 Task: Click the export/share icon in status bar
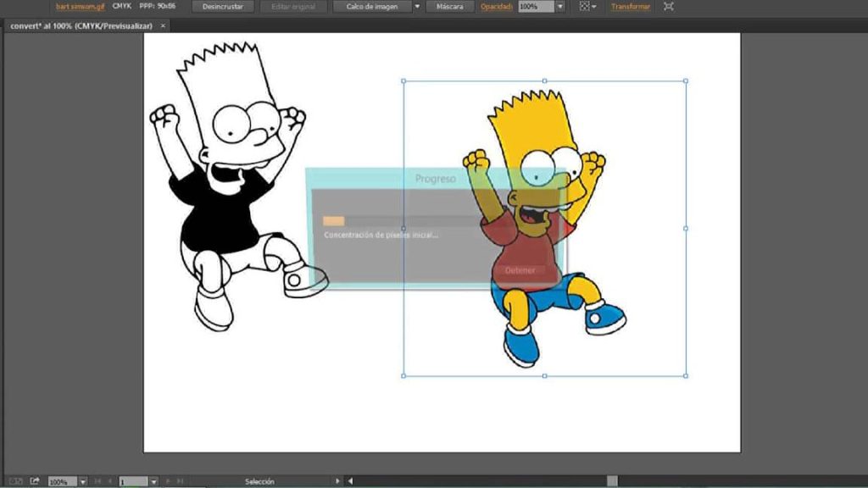coord(35,481)
